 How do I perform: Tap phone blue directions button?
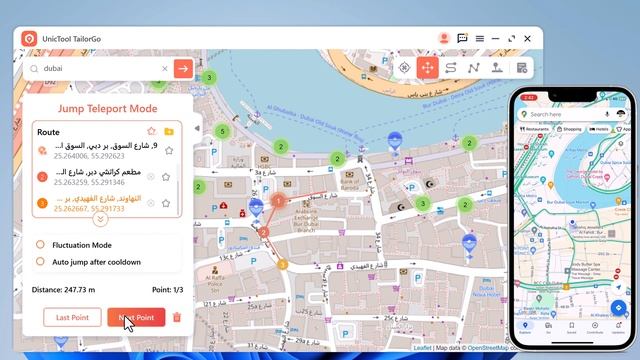(x=618, y=308)
